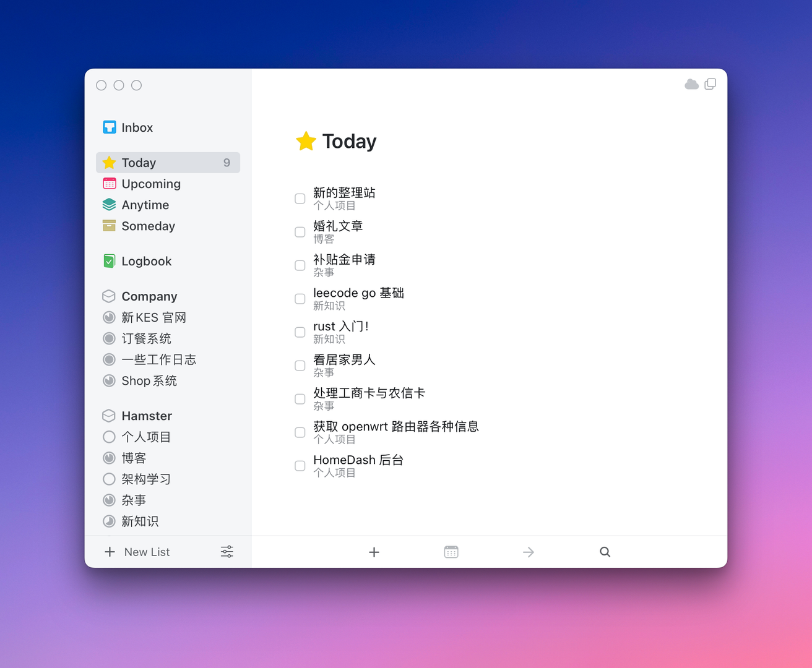Open quick find with the magnifier icon
Image resolution: width=812 pixels, height=668 pixels.
605,552
